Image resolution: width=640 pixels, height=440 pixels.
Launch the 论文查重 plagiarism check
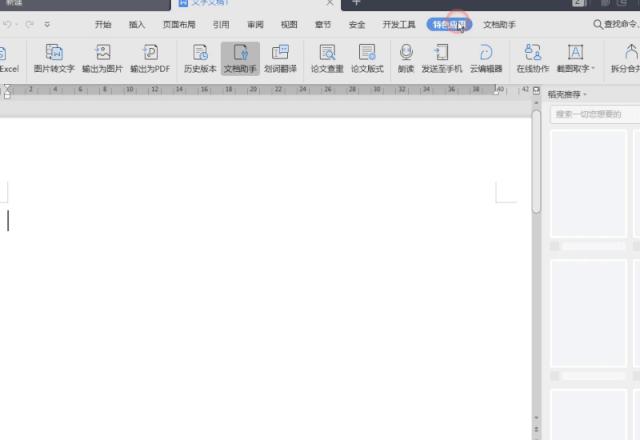pyautogui.click(x=327, y=59)
